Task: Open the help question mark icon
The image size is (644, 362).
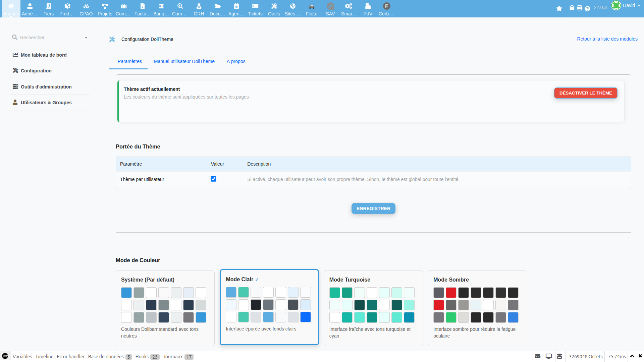Action: point(587,9)
